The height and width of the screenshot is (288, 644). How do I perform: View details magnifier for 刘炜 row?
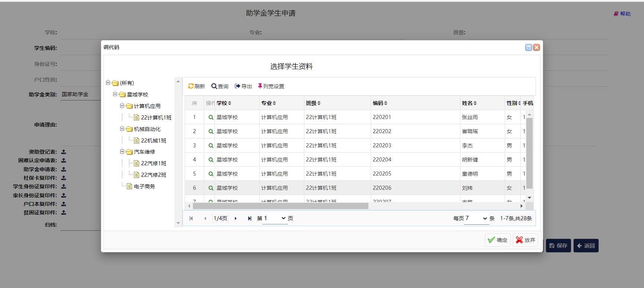tap(211, 188)
